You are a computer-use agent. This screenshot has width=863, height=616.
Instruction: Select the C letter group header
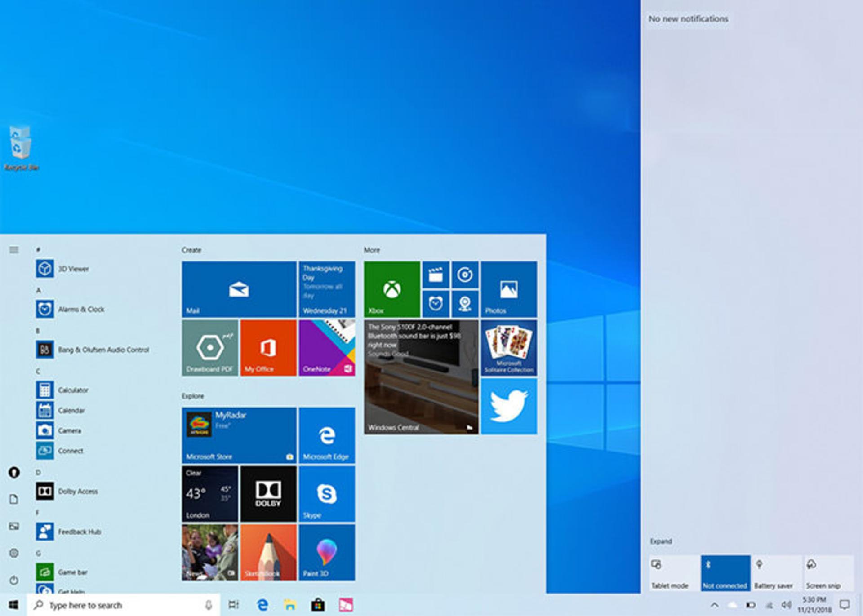pyautogui.click(x=38, y=371)
